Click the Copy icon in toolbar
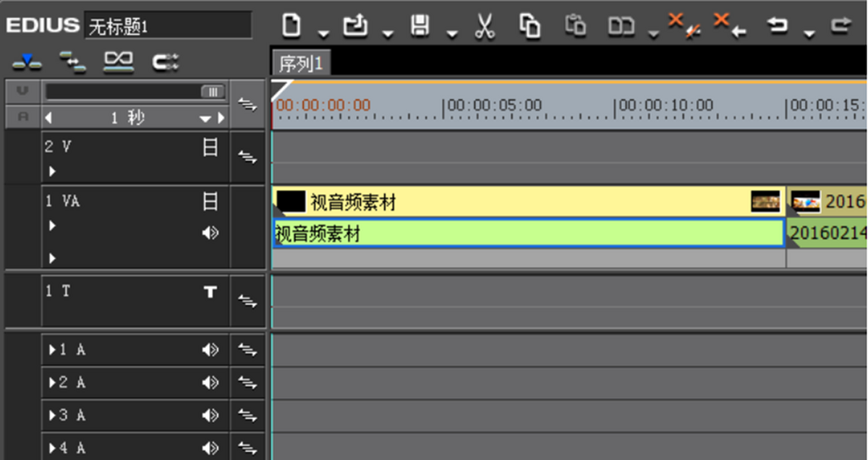This screenshot has height=460, width=868. pyautogui.click(x=529, y=27)
